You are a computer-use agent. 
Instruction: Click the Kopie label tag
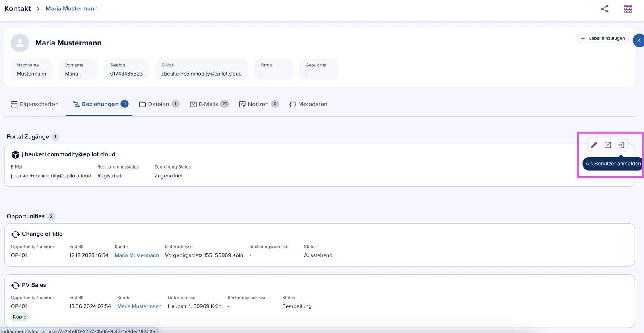(19, 317)
